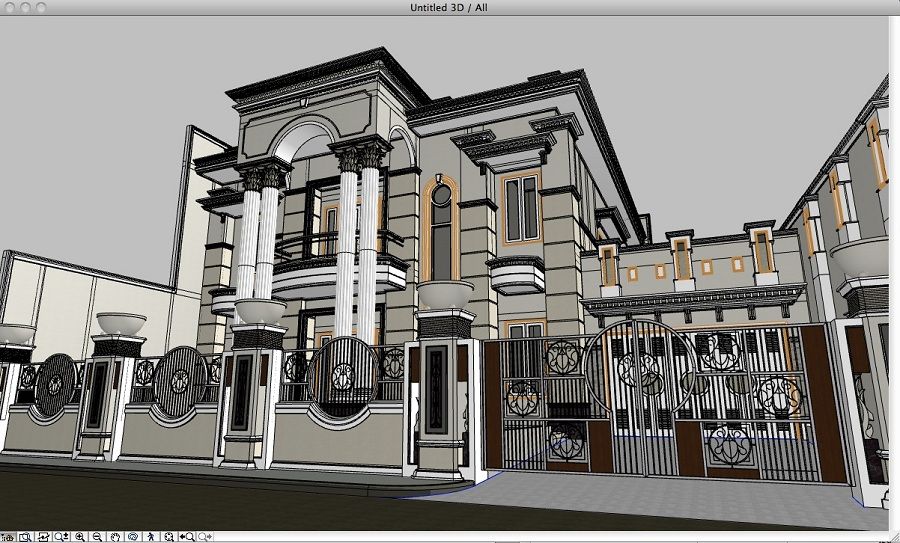Click the zoom out magnifier icon

(97, 537)
